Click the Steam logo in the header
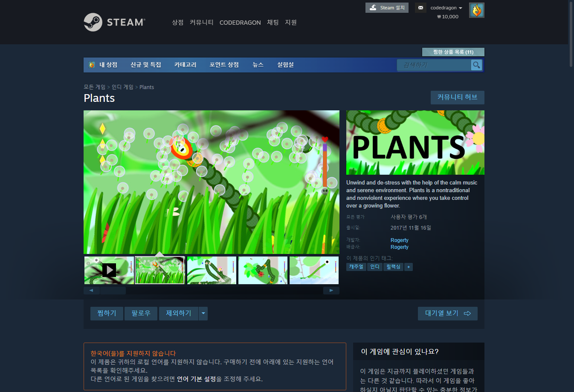The image size is (574, 392). 114,22
